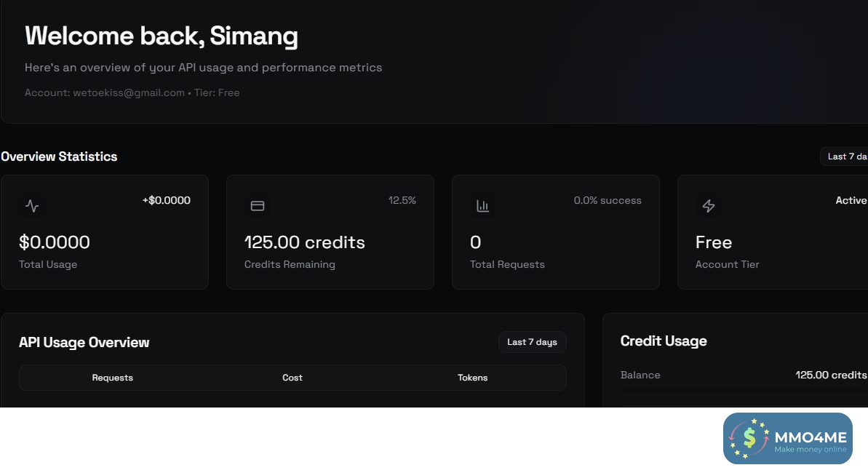Click the account email wetoekiss@gmail.com
868x473 pixels.
[129, 93]
